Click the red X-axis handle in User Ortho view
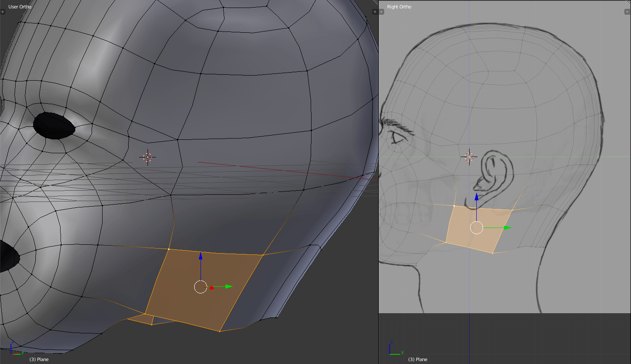Image resolution: width=631 pixels, height=364 pixels. click(212, 288)
